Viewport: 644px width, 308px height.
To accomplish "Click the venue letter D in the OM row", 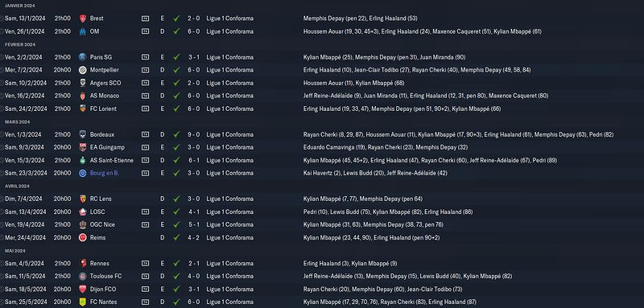I will point(163,31).
